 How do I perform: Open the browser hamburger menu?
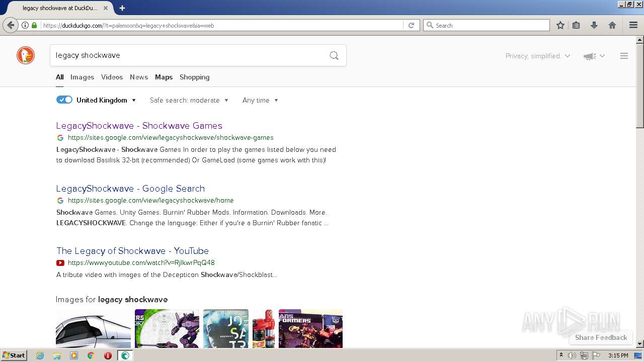[x=633, y=25]
